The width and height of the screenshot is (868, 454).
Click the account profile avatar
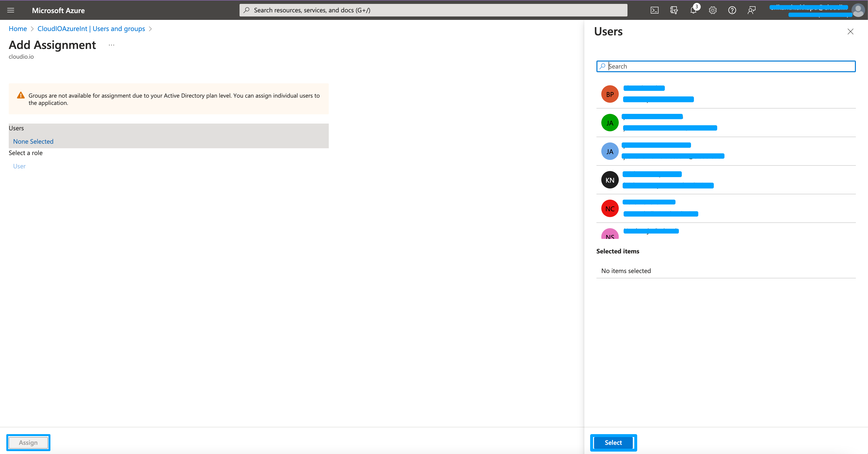[x=858, y=10]
